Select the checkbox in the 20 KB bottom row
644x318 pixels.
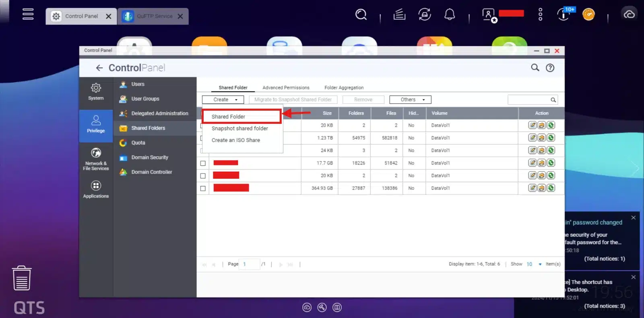203,176
